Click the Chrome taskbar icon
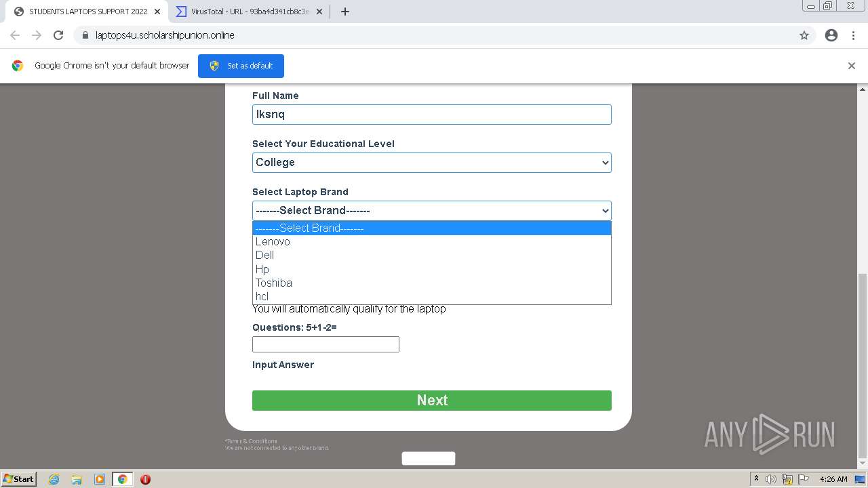This screenshot has height=488, width=868. click(122, 479)
